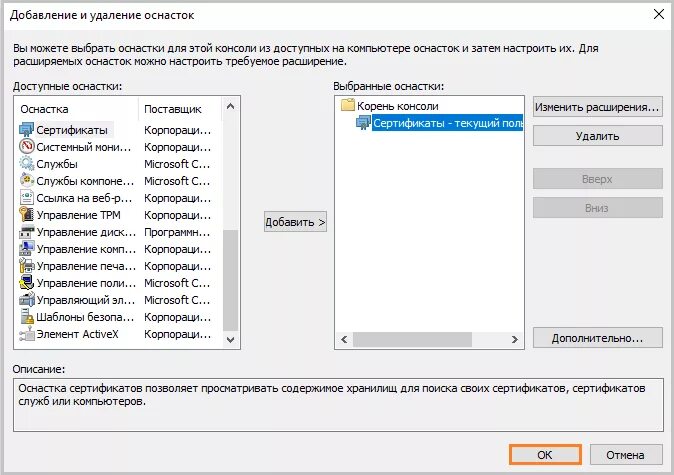Pick the Управление печатью printer icon
Viewport: 674px width, 475px height.
click(x=27, y=266)
